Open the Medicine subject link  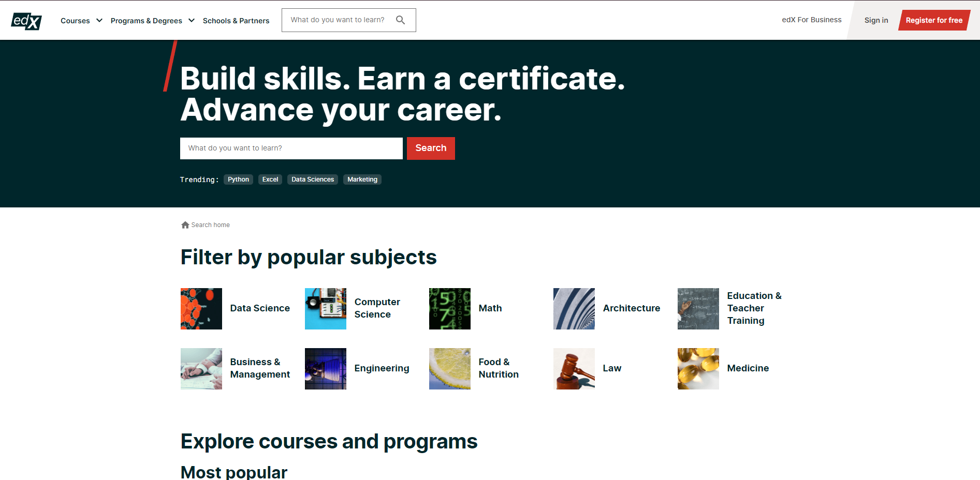(x=748, y=368)
